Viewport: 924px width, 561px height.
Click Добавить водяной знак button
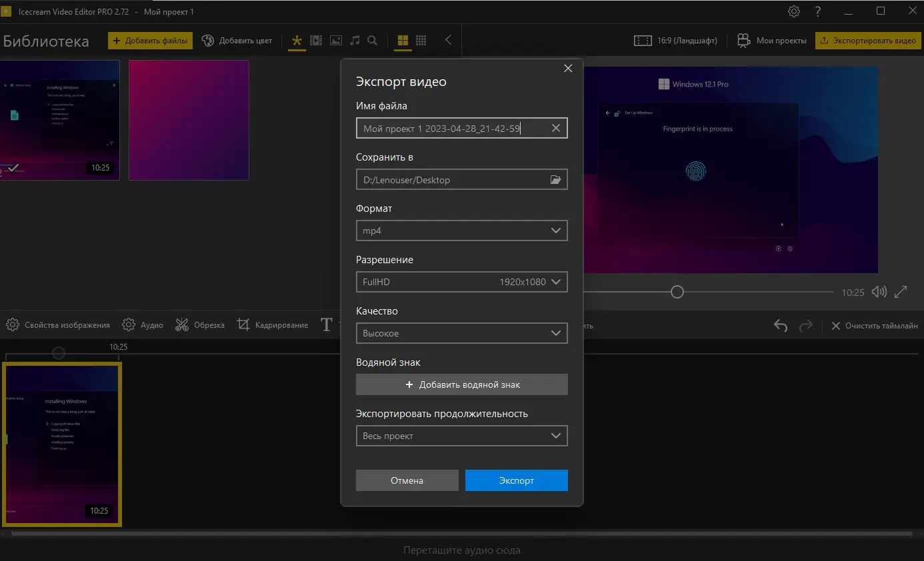click(x=461, y=384)
